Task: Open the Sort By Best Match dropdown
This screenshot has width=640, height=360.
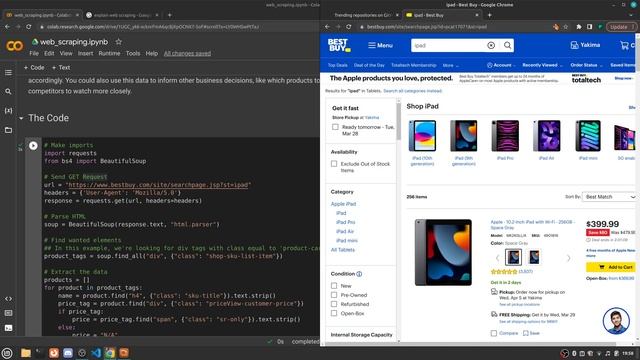Action: [x=609, y=197]
